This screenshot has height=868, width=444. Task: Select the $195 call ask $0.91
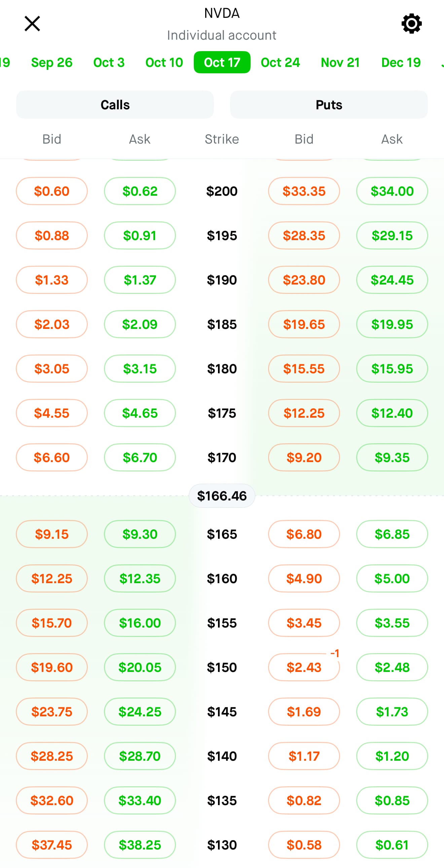[x=140, y=235]
